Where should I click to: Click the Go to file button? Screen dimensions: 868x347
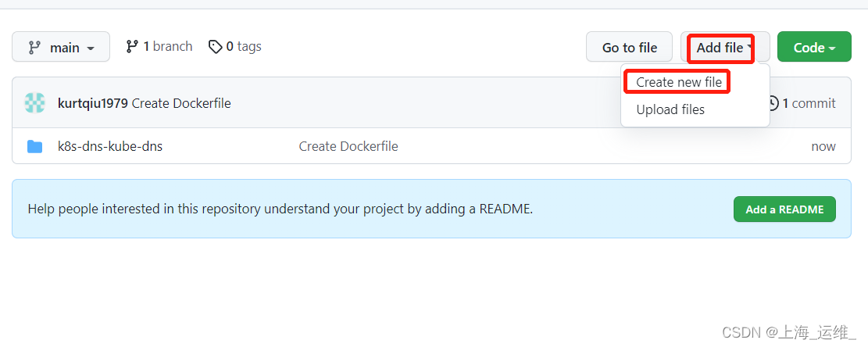click(x=630, y=47)
